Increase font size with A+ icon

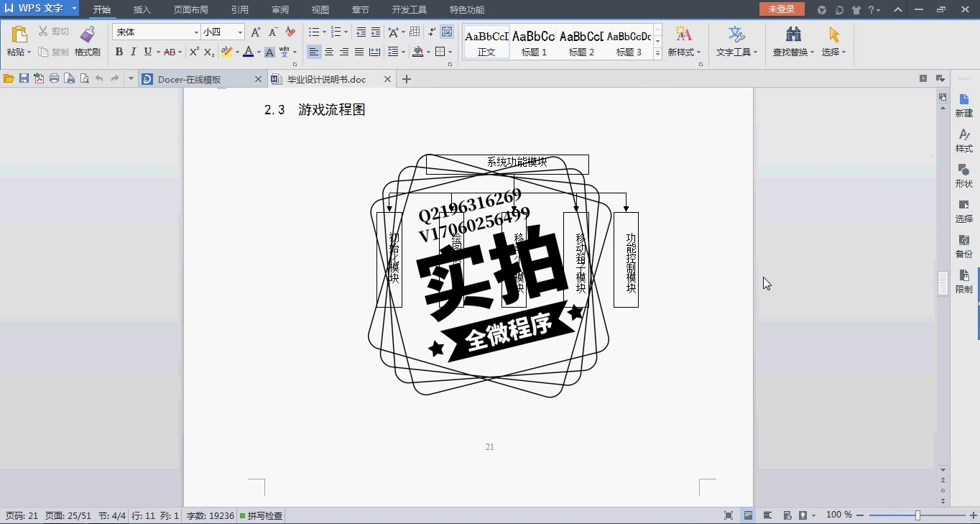(256, 32)
